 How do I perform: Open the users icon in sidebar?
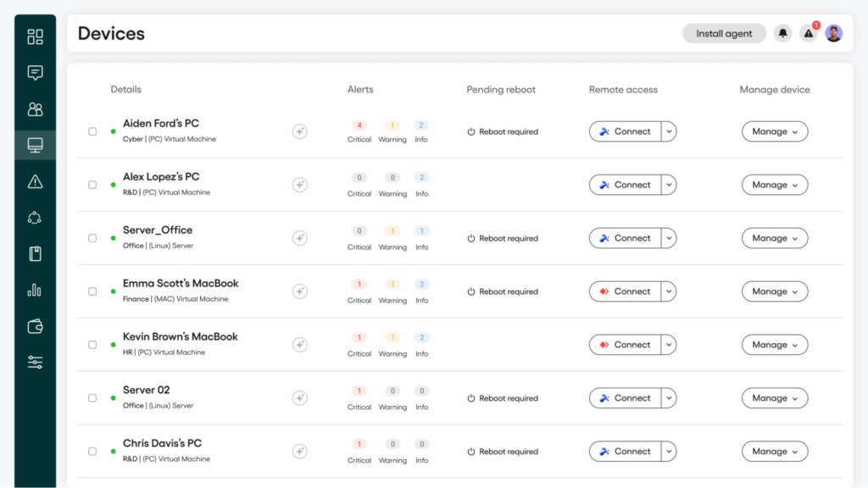click(35, 109)
